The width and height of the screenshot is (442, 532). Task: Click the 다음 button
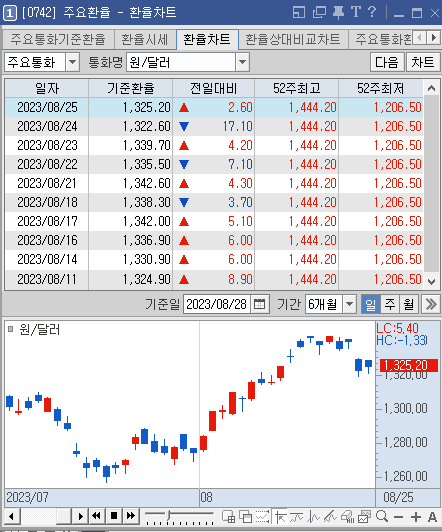coord(387,62)
